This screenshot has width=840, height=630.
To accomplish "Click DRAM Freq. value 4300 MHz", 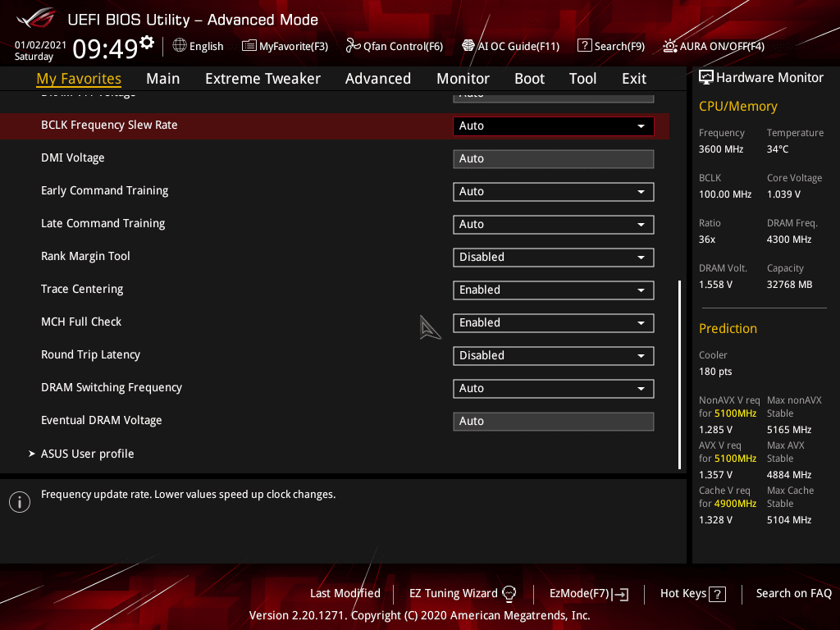I will (x=789, y=240).
